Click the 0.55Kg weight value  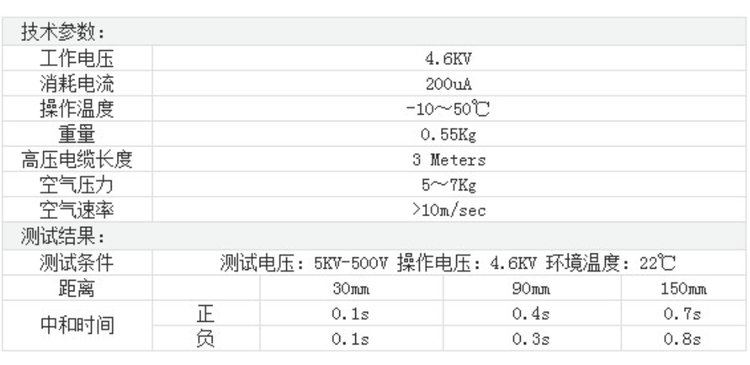pyautogui.click(x=449, y=135)
